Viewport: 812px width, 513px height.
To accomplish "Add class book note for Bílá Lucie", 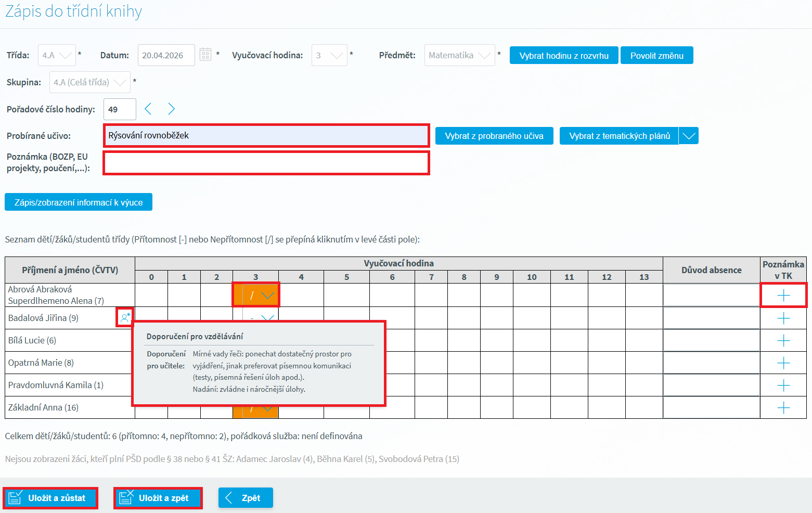I will click(783, 341).
